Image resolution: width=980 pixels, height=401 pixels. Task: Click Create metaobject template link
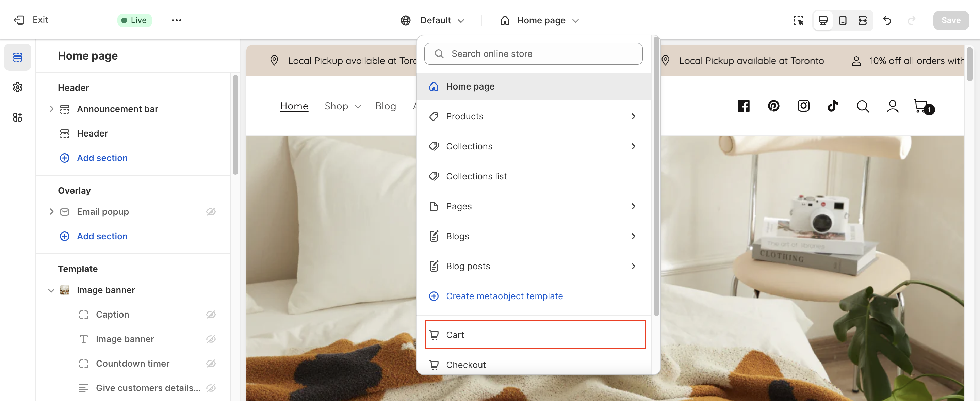point(504,295)
